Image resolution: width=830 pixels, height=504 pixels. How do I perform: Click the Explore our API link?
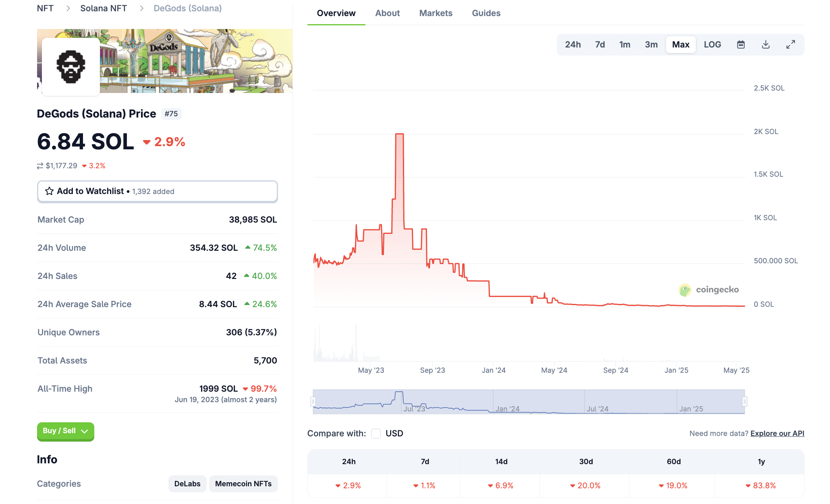pos(777,434)
